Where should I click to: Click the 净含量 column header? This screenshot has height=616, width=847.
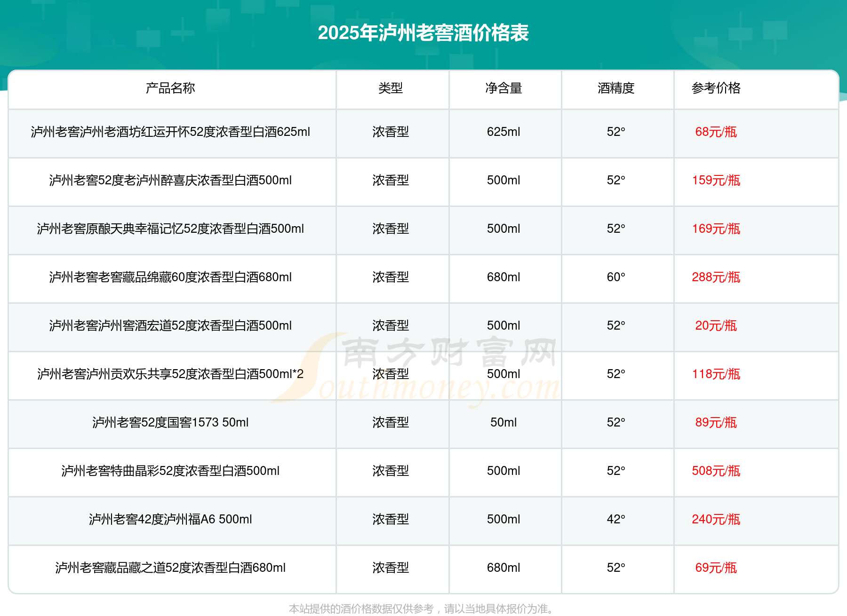(503, 88)
